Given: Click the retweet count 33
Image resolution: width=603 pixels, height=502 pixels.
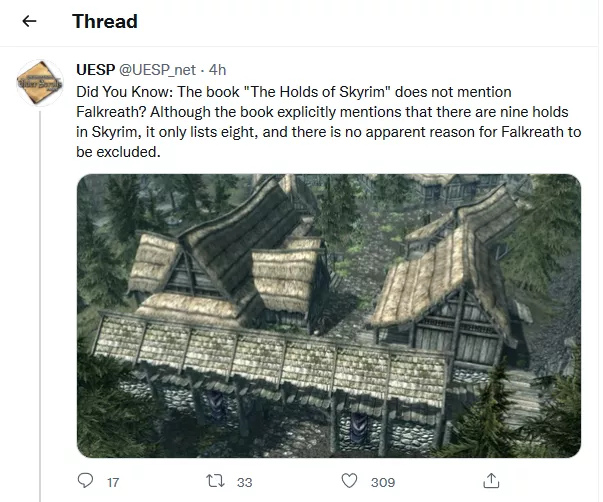Looking at the screenshot, I should click(245, 482).
